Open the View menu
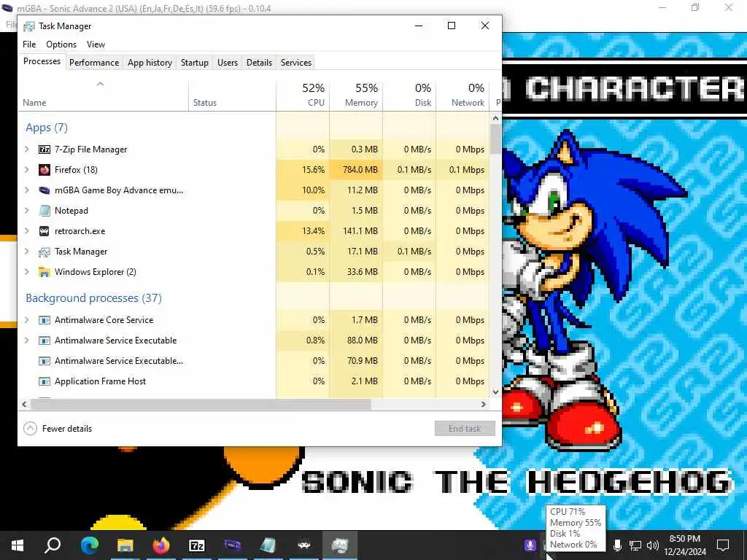Image resolution: width=747 pixels, height=560 pixels. [96, 44]
